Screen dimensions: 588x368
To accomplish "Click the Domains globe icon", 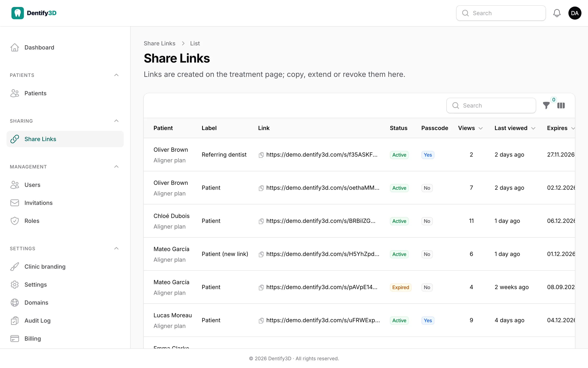I will [x=14, y=303].
